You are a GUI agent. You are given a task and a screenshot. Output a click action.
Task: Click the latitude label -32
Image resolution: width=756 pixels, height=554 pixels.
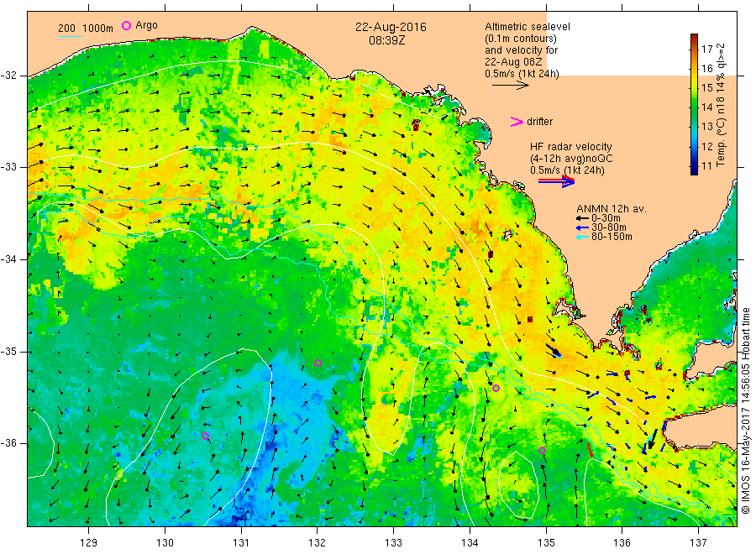pos(8,76)
